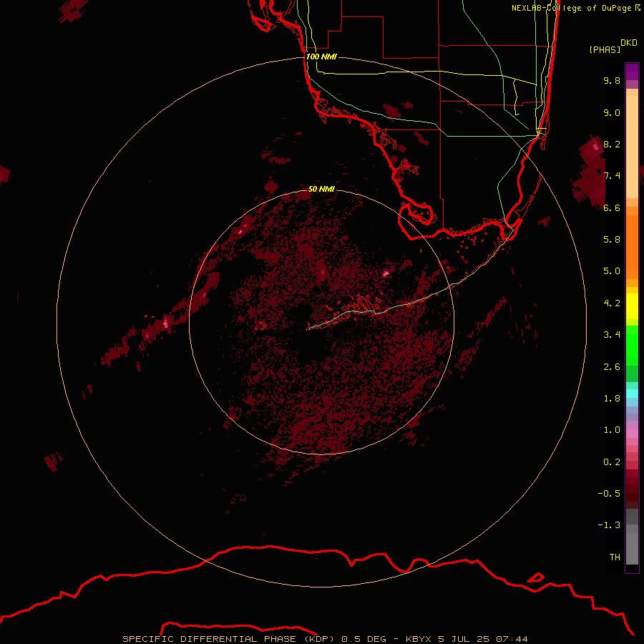Click the -1.3 scale value
The width and height of the screenshot is (644, 644).
[609, 525]
